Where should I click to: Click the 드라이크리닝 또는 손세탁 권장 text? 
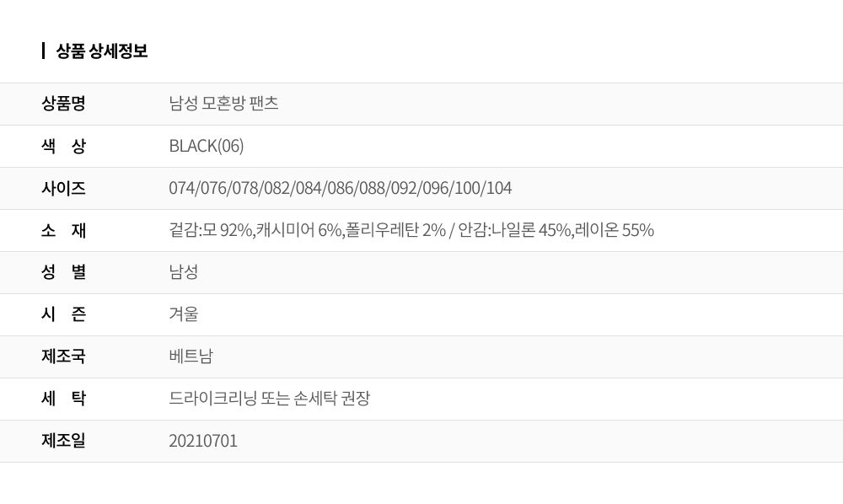[269, 399]
